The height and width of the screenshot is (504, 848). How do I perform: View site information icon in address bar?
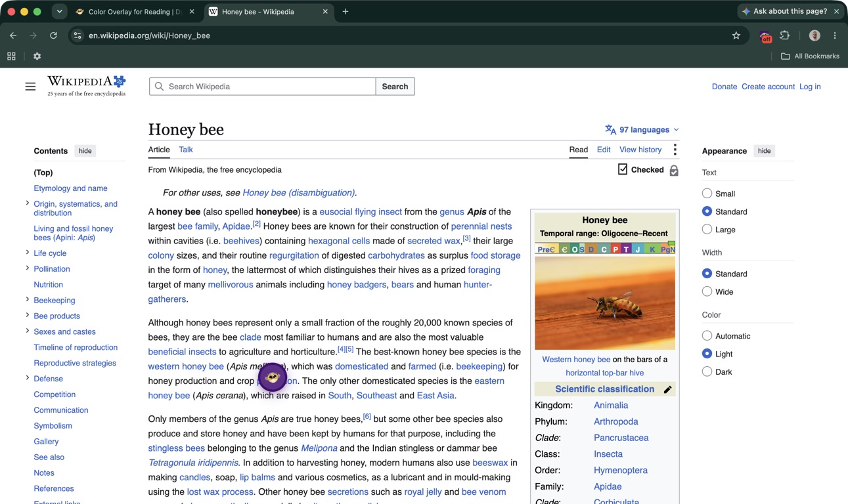tap(78, 35)
